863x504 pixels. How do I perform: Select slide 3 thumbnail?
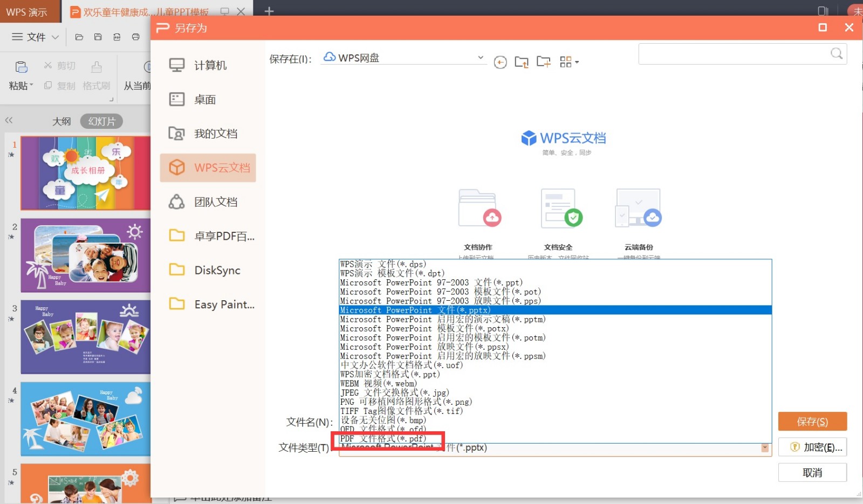86,337
